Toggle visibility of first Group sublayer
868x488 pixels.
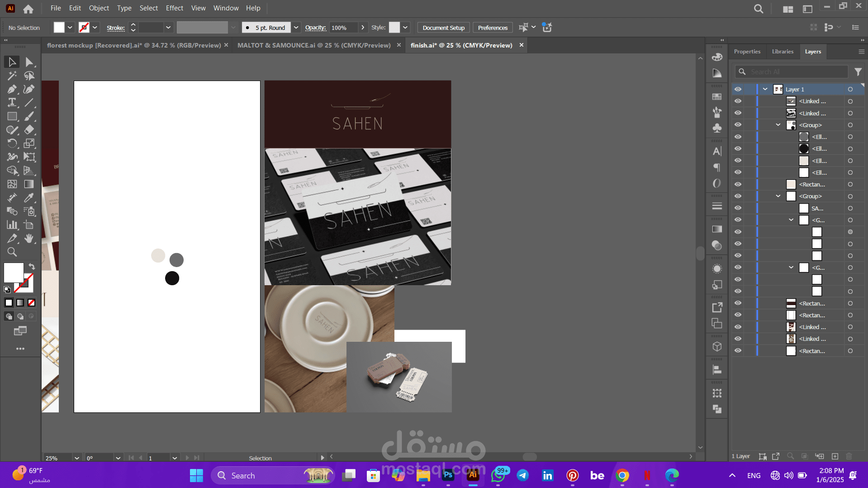click(738, 124)
